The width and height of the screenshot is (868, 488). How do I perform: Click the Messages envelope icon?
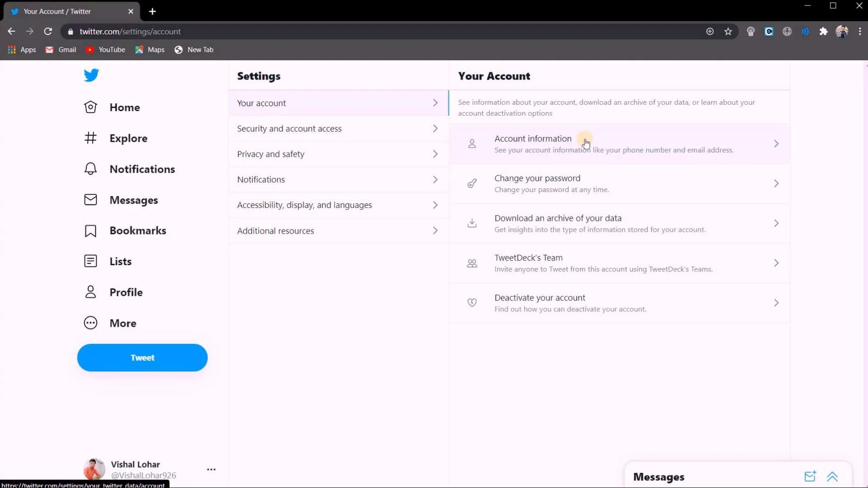pyautogui.click(x=90, y=200)
